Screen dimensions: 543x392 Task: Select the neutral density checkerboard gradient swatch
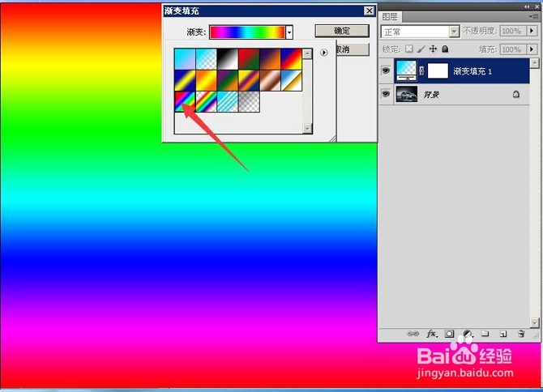249,101
